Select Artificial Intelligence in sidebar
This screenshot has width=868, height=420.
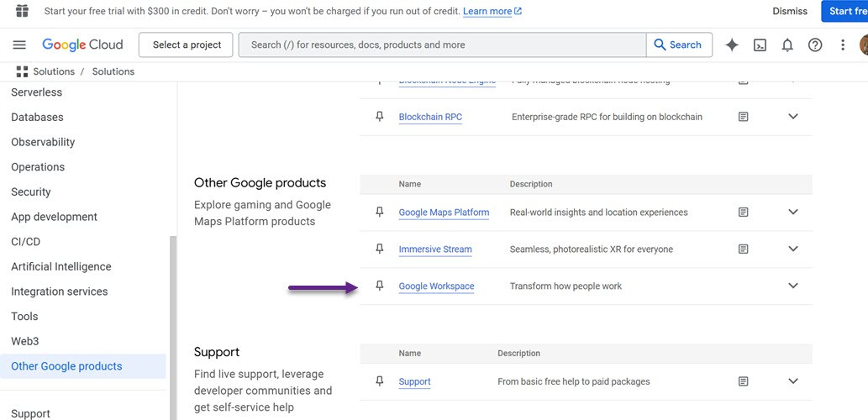tap(61, 267)
